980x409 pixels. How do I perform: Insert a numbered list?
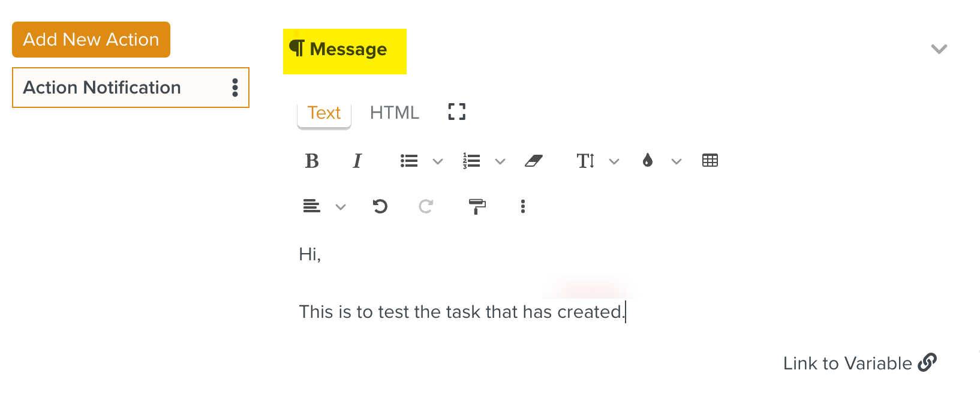pos(471,161)
